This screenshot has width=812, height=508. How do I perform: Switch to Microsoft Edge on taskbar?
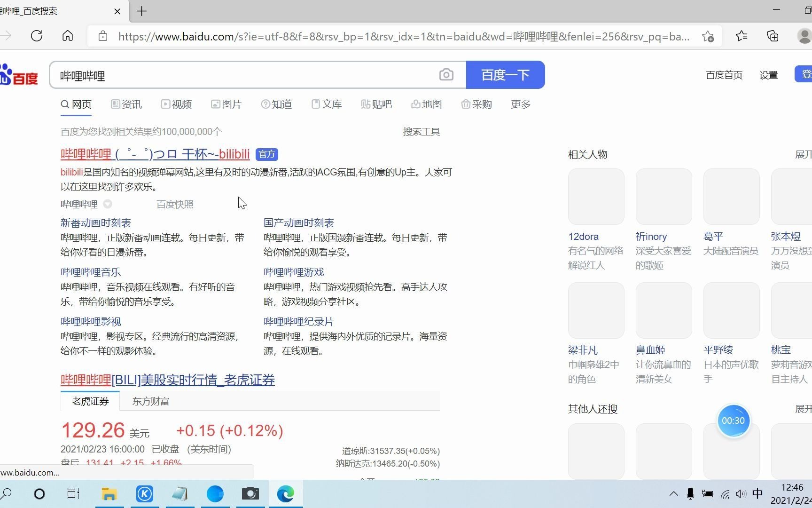pos(286,494)
